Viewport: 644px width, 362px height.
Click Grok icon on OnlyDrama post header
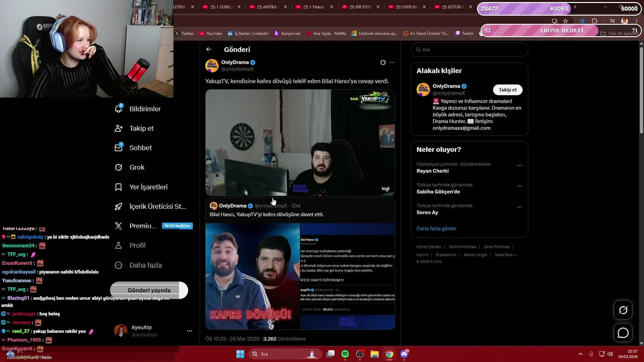[383, 62]
